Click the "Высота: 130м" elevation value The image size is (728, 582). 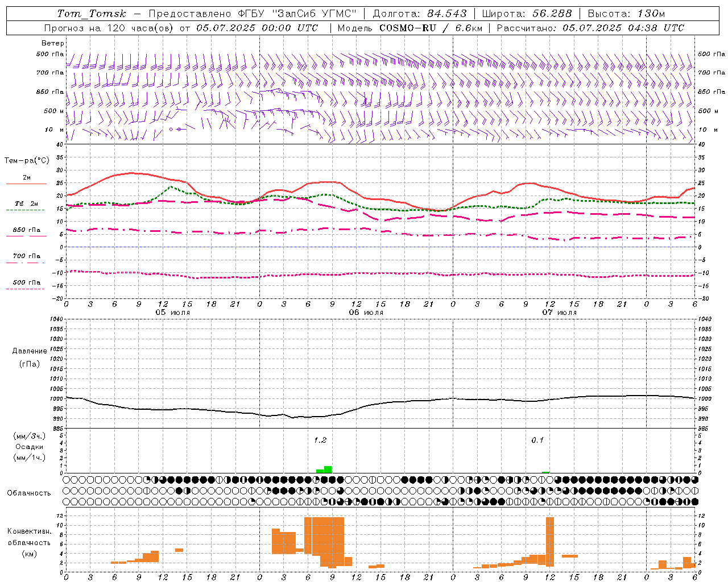coord(626,14)
